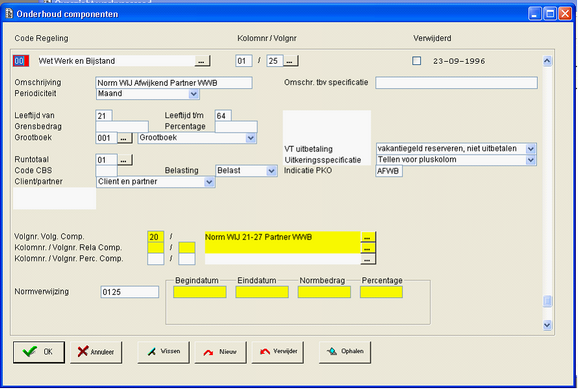
Task: Click the Leeftijd van field
Action: coord(104,116)
